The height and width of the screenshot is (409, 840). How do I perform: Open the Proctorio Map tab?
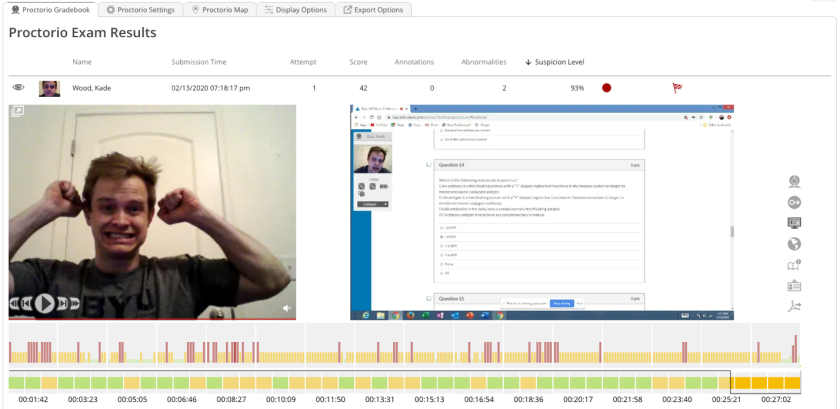click(x=219, y=10)
